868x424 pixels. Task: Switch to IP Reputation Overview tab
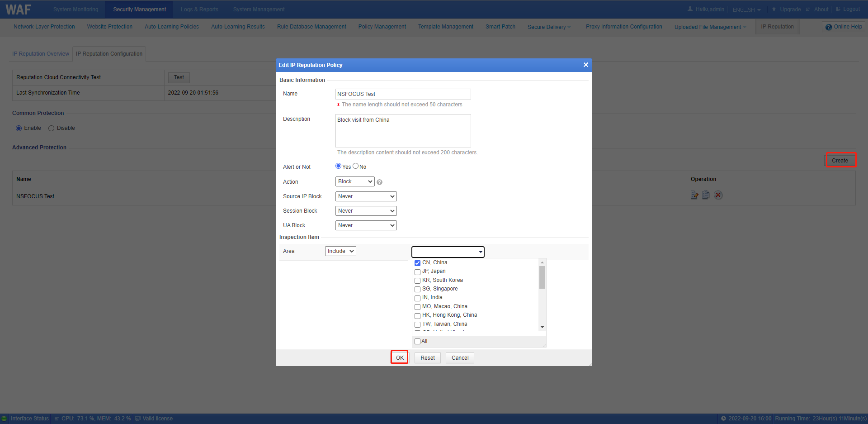tap(41, 54)
